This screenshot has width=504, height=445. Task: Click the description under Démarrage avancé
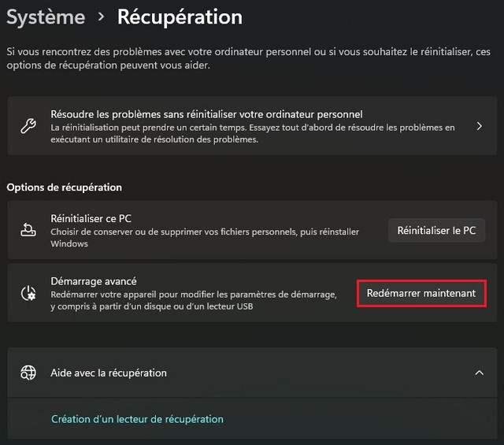[194, 300]
